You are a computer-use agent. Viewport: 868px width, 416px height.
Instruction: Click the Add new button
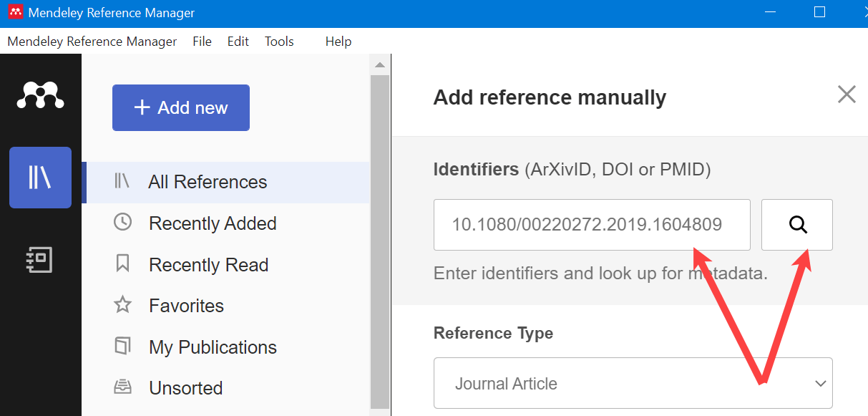(x=181, y=107)
